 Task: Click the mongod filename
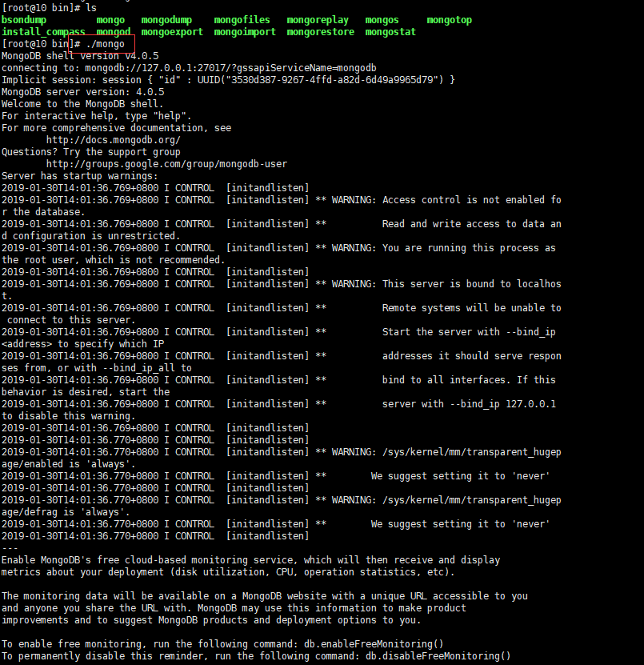[113, 32]
